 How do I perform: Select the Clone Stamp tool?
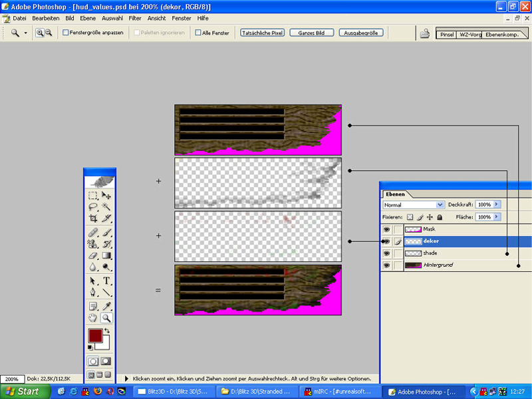[x=93, y=243]
